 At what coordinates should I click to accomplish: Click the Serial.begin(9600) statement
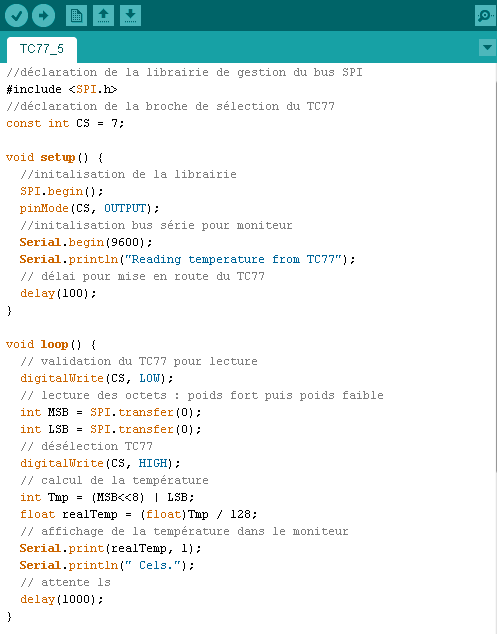pos(86,242)
